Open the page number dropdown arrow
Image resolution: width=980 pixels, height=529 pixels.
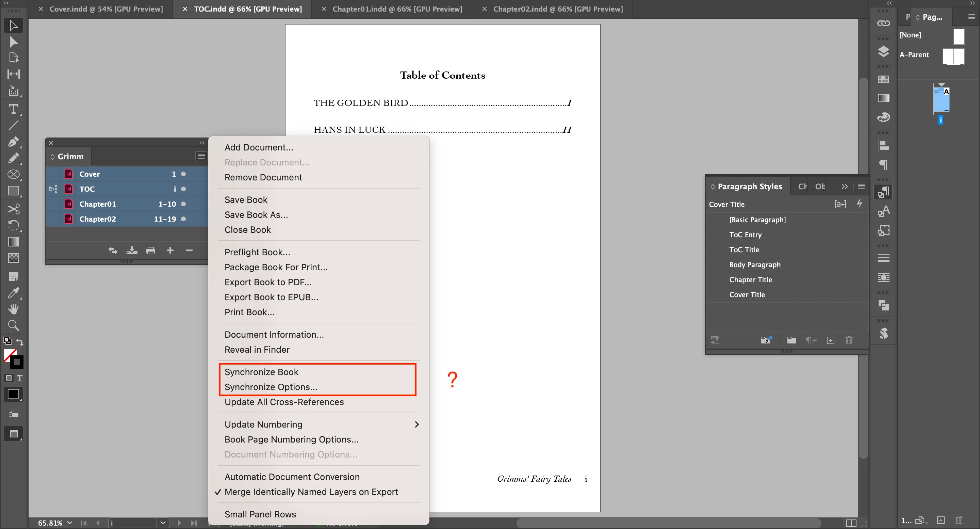click(163, 523)
